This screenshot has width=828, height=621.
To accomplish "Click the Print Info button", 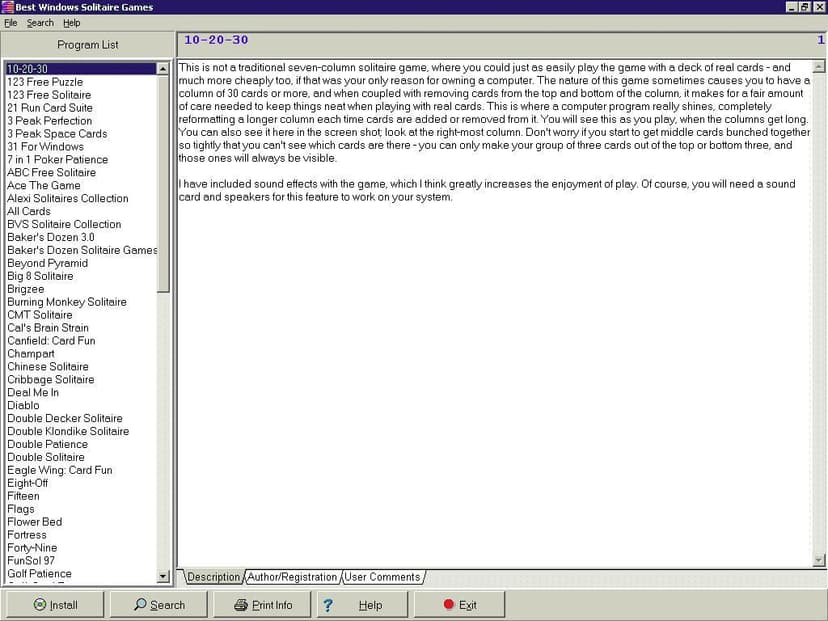I will point(262,605).
